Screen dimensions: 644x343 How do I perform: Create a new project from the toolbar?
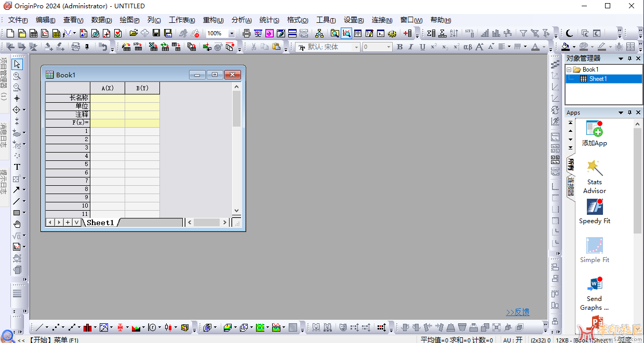coord(10,33)
